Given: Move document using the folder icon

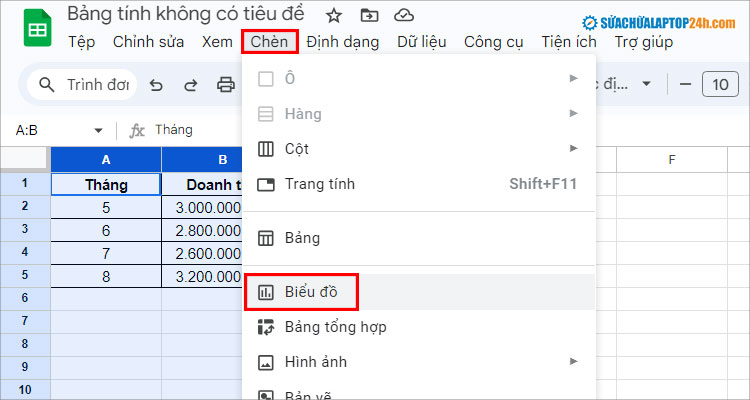Looking at the screenshot, I should coord(369,16).
